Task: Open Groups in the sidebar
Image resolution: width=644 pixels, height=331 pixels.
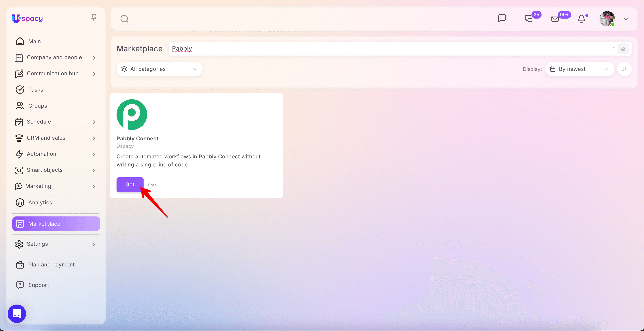Action: pos(56,106)
